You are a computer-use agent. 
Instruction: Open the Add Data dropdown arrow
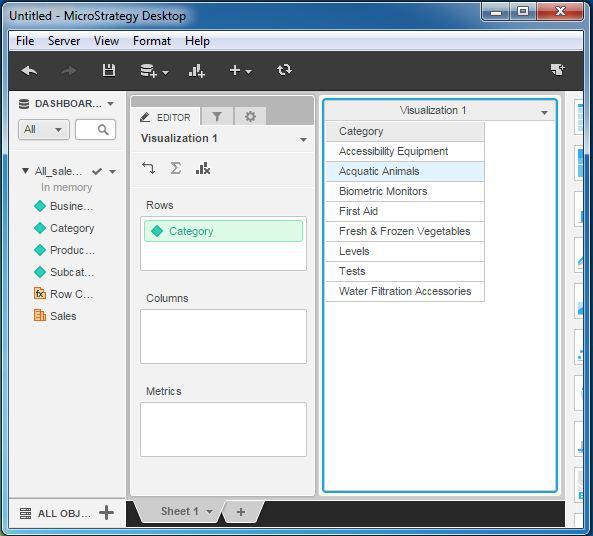click(166, 72)
